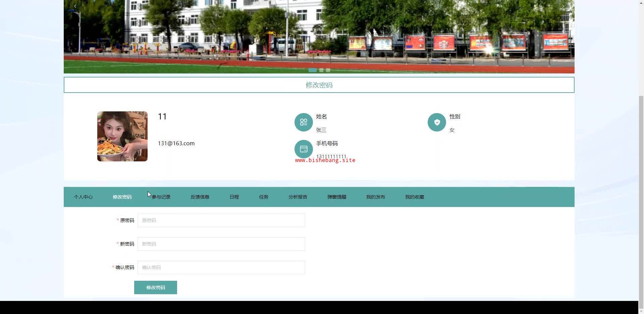Image resolution: width=644 pixels, height=314 pixels.
Task: Go to the 反馈信息 tab
Action: [x=200, y=197]
